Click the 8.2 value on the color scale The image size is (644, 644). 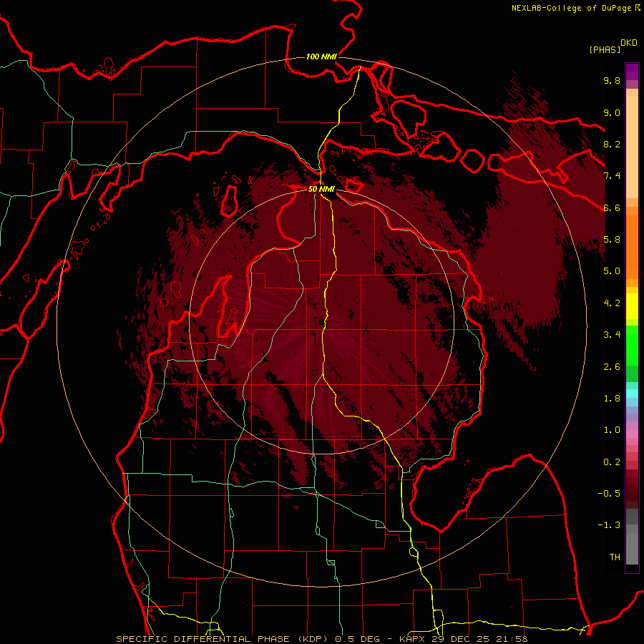[x=612, y=144]
